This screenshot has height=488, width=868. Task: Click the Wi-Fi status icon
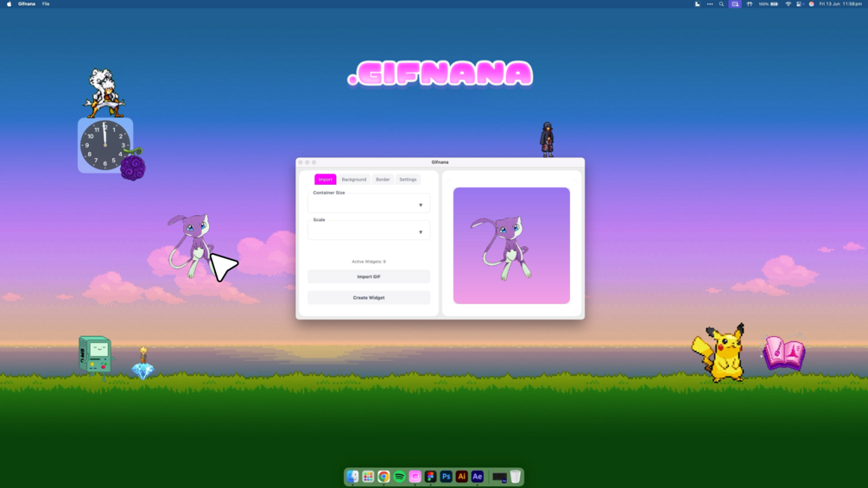788,3
